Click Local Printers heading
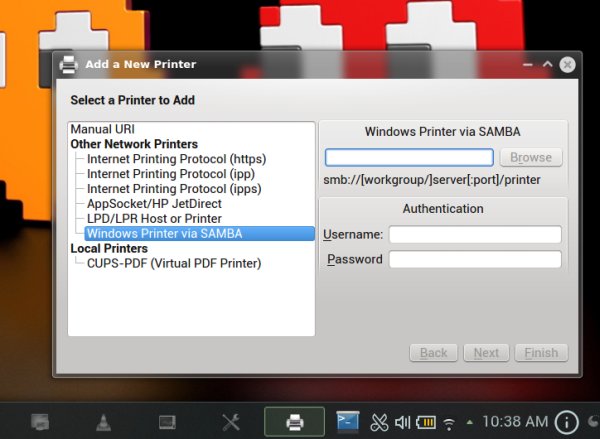 [x=109, y=248]
